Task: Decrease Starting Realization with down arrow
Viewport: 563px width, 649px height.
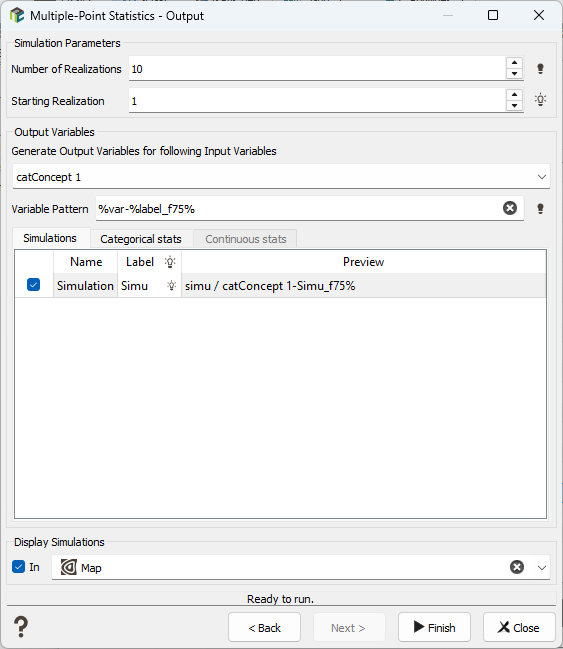Action: tap(514, 106)
